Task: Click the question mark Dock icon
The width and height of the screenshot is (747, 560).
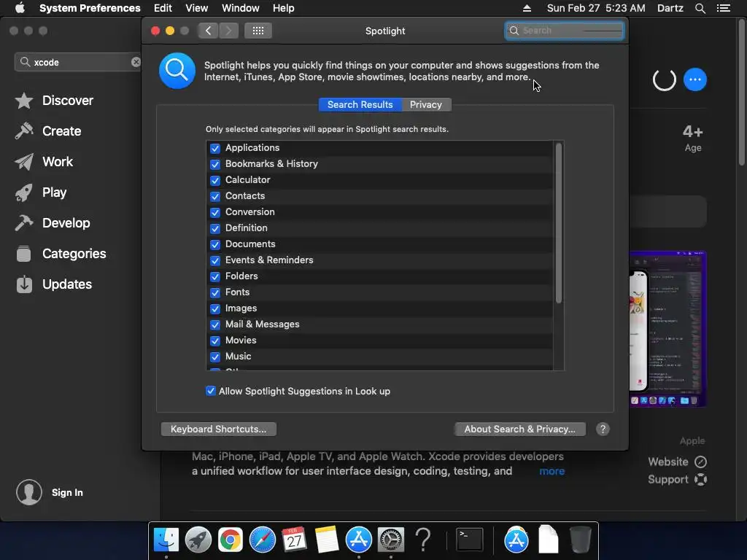Action: click(x=422, y=540)
